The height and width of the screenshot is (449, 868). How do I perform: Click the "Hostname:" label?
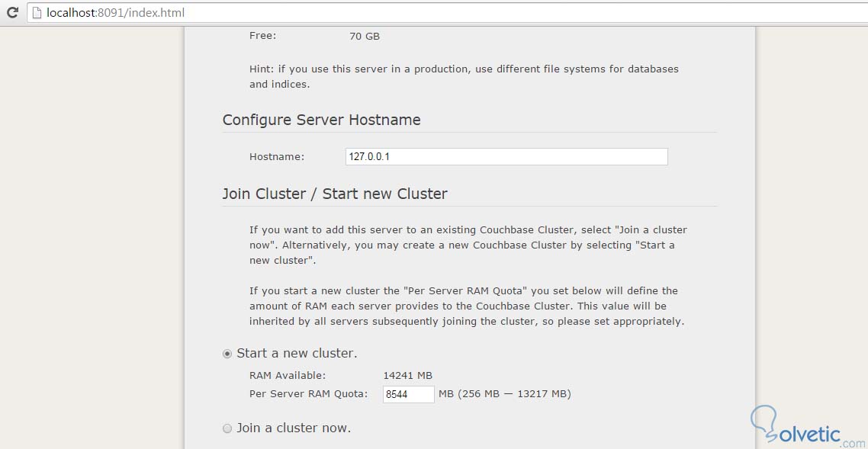pos(277,156)
